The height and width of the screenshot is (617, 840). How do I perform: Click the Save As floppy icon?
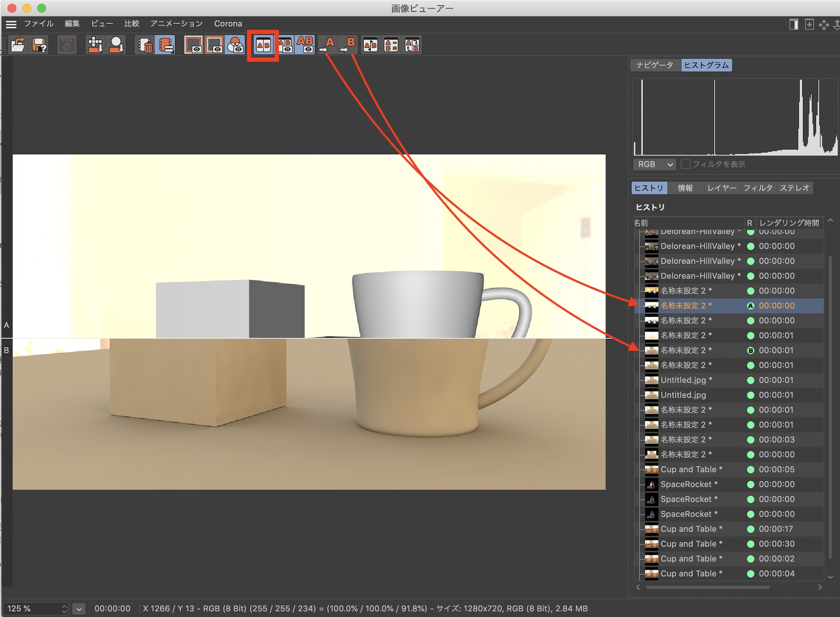click(x=39, y=45)
